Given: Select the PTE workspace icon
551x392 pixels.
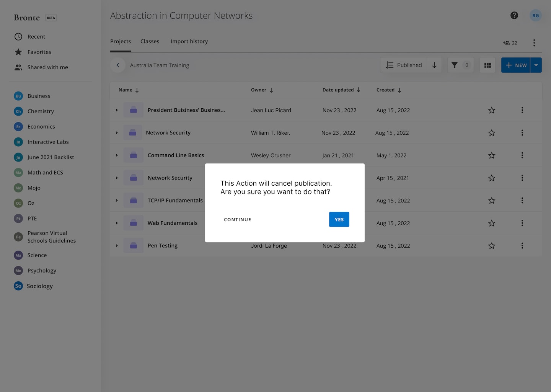Looking at the screenshot, I should [x=18, y=219].
